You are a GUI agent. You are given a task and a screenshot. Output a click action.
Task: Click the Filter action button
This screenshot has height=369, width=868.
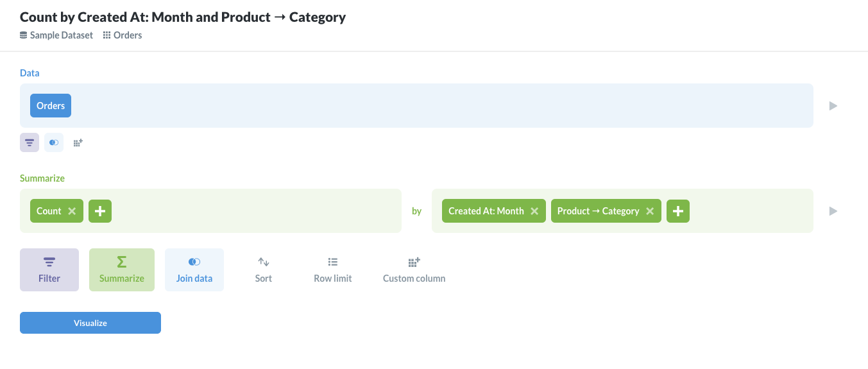click(x=49, y=270)
